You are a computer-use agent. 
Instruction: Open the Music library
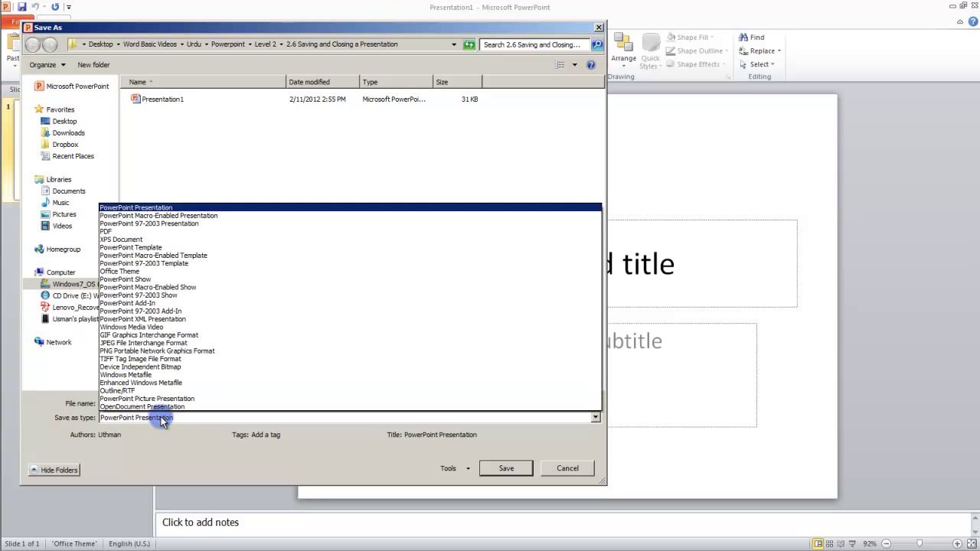click(55, 203)
